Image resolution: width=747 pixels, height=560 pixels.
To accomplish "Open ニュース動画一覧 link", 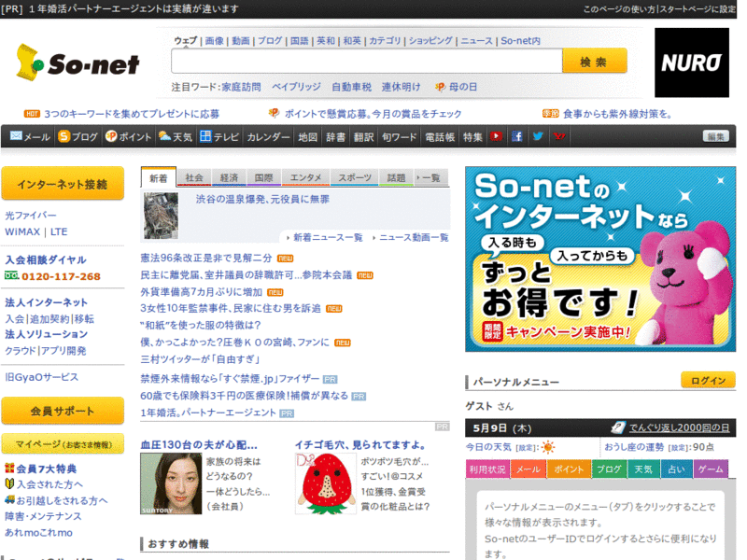I will (x=414, y=237).
